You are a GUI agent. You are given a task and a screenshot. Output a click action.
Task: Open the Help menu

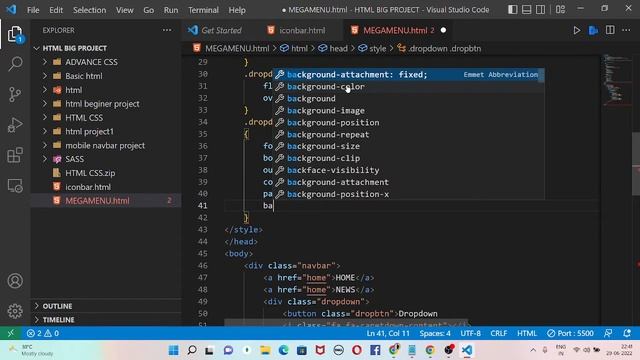pyautogui.click(x=237, y=10)
